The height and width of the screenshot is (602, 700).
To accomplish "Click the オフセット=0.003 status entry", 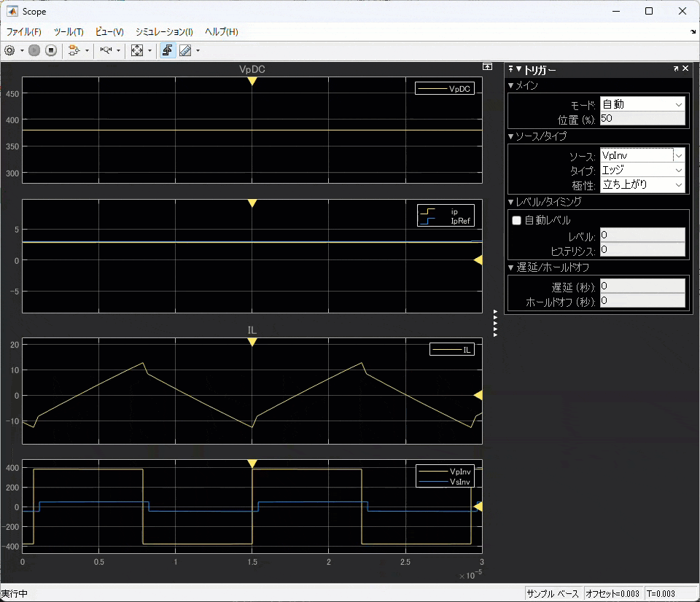I will coord(612,593).
